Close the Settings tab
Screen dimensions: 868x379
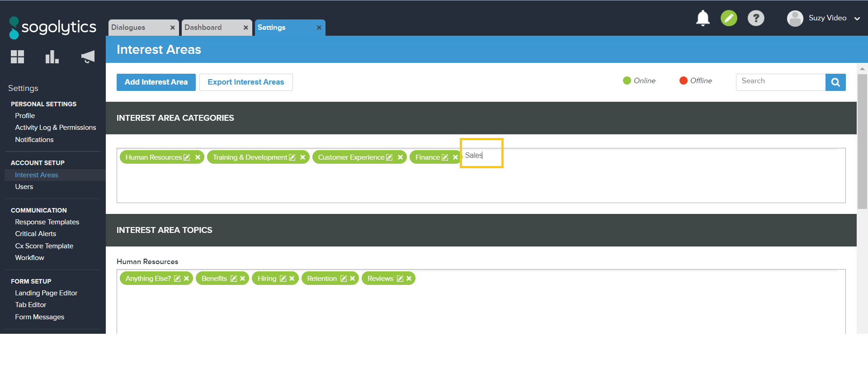coord(319,28)
